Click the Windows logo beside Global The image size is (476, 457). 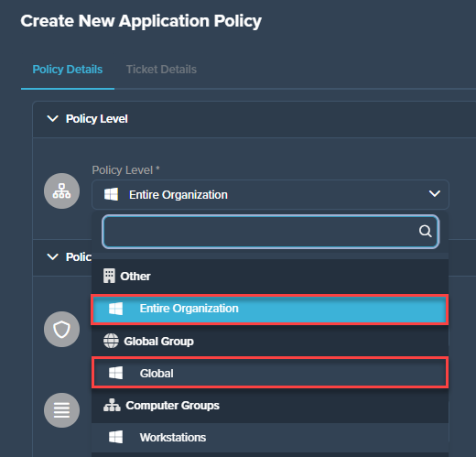click(116, 373)
